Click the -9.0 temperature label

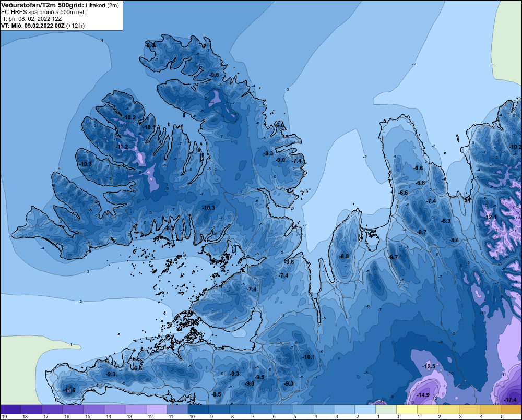click(x=281, y=160)
